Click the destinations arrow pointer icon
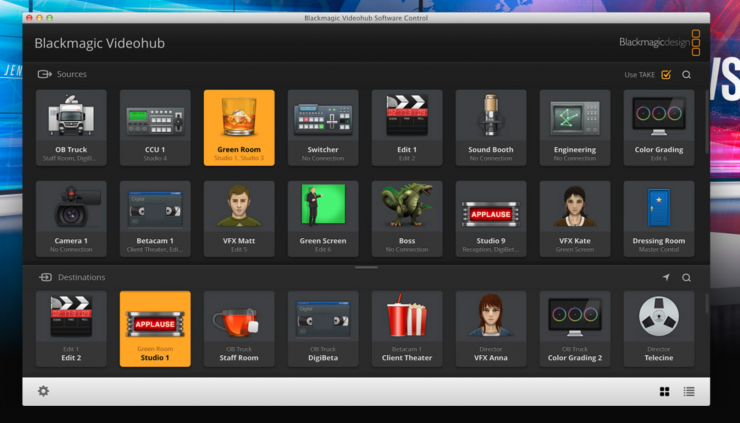Screen dimensions: 740x423 tap(666, 277)
